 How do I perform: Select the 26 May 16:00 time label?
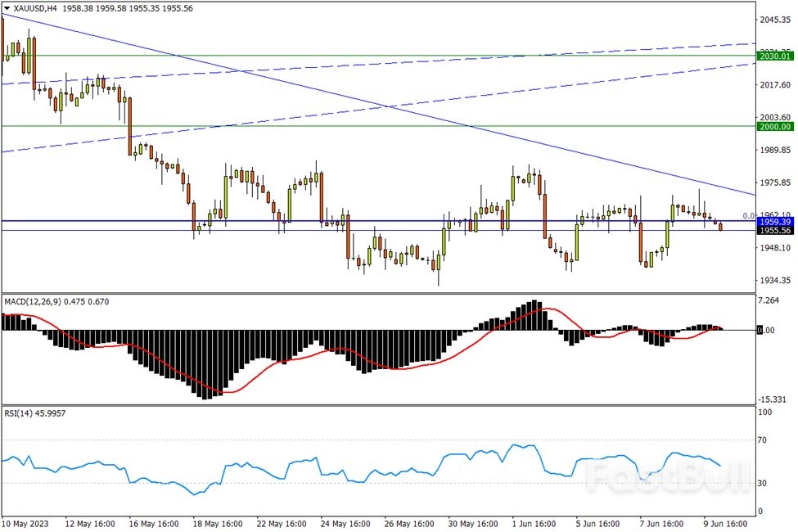click(411, 524)
